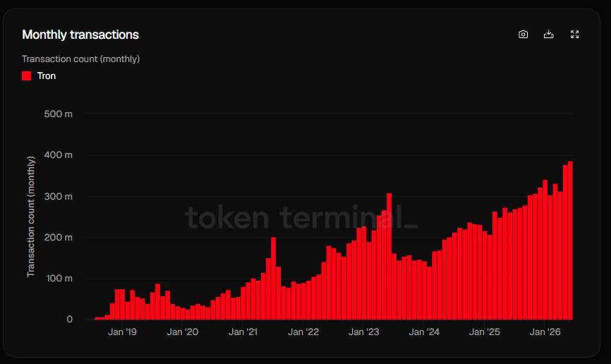
Task: Click the Jan '26 x-axis label
Action: tap(545, 332)
